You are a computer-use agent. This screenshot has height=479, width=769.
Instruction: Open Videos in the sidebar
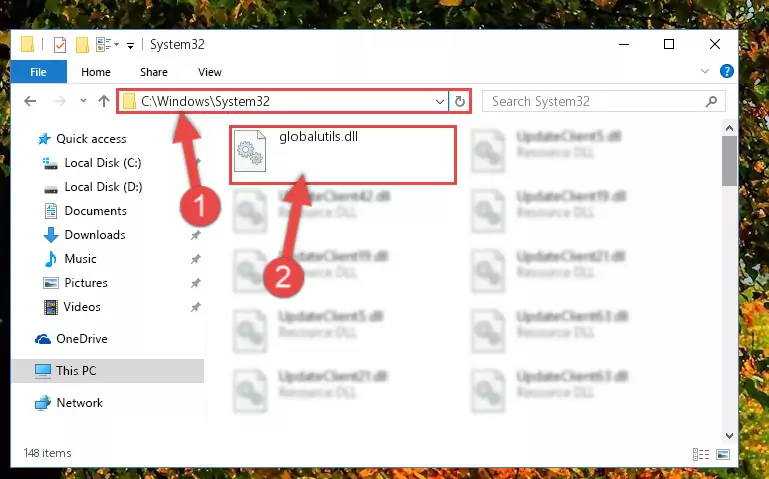pyautogui.click(x=82, y=307)
